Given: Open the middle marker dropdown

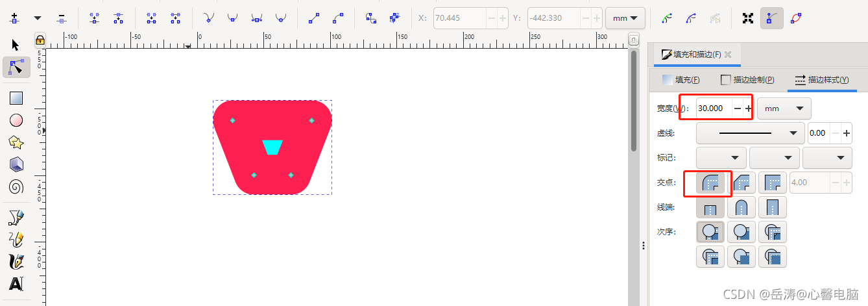Looking at the screenshot, I should point(775,157).
